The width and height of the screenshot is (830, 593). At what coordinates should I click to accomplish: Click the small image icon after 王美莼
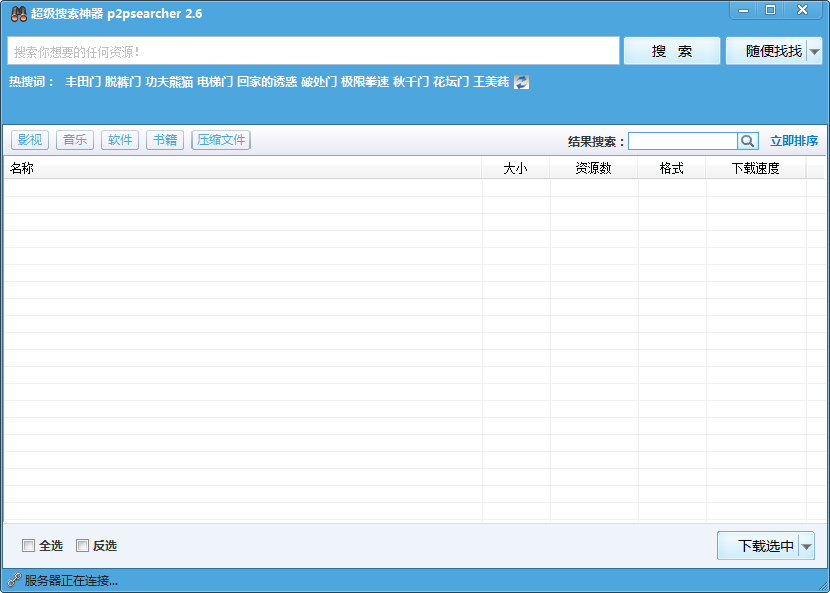coord(520,82)
